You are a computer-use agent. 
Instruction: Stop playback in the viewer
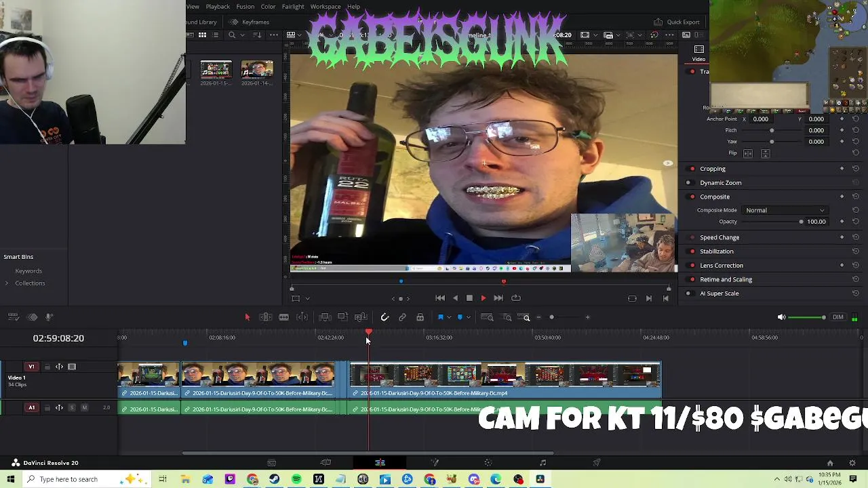(469, 298)
